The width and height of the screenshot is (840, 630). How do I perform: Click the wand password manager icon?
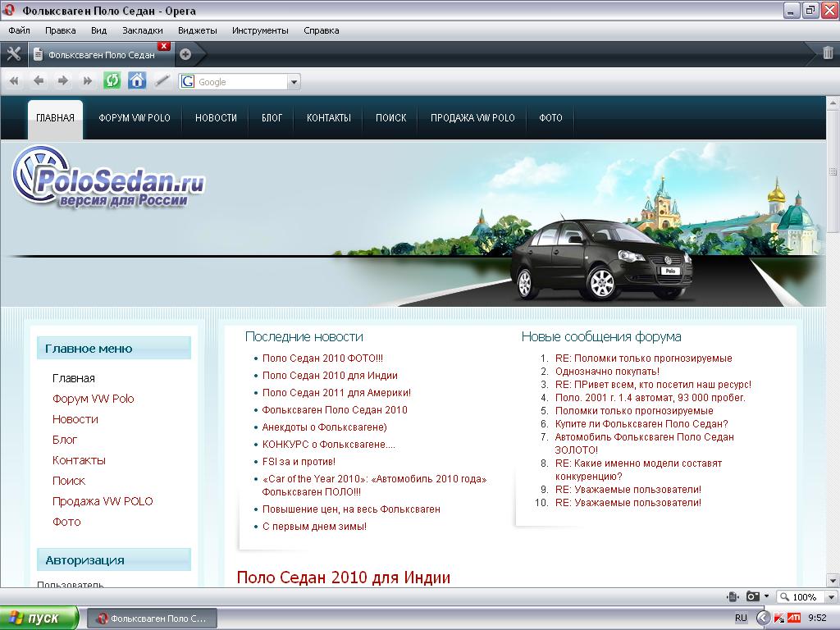tap(162, 80)
